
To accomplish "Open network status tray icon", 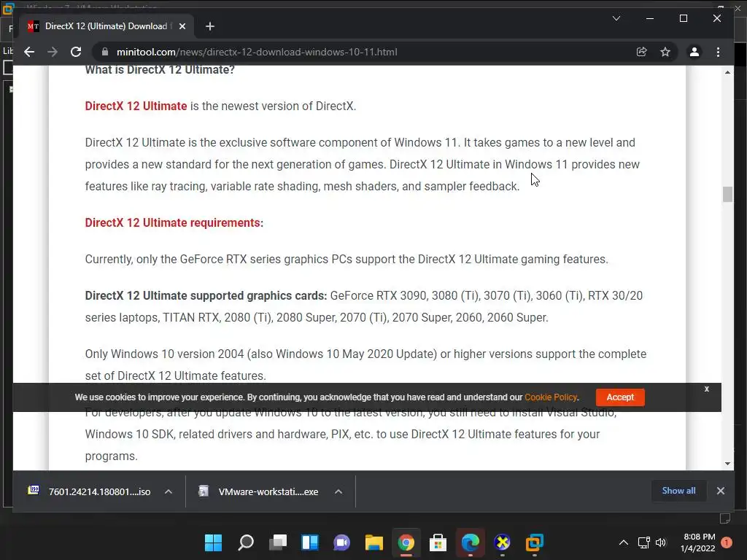I will point(643,542).
